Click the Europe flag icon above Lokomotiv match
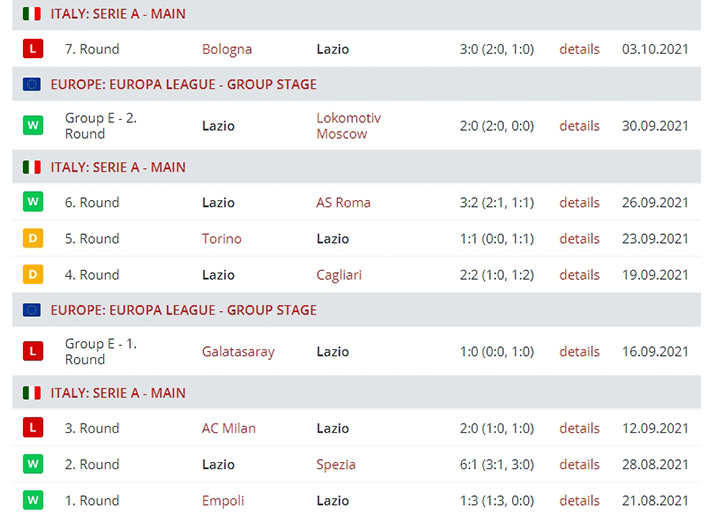This screenshot has height=515, width=708. pyautogui.click(x=32, y=84)
